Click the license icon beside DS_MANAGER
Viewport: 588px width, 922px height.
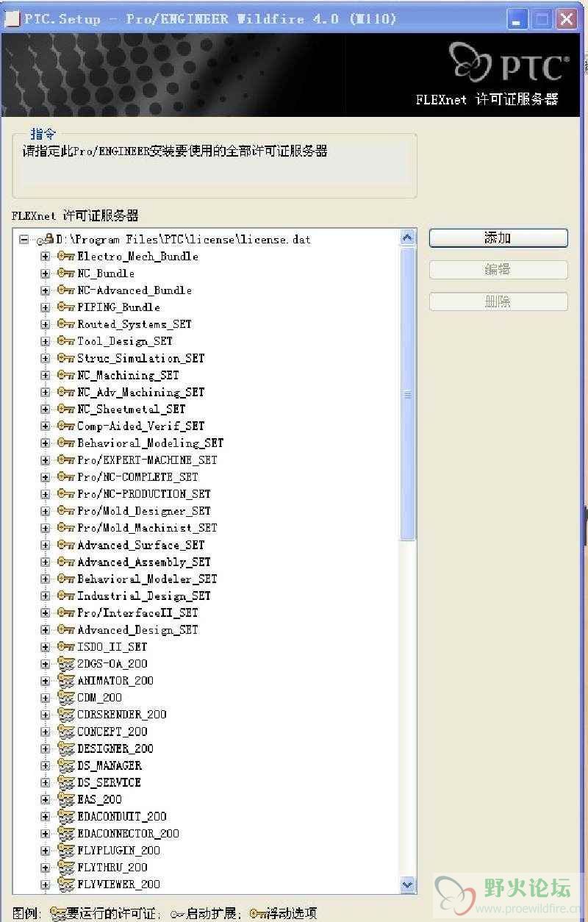click(x=66, y=765)
